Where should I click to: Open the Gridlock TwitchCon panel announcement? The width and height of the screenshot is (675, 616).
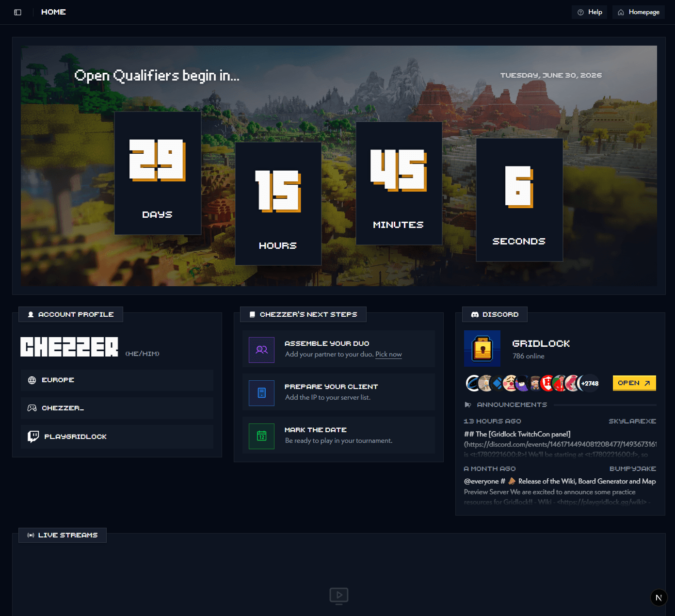pyautogui.click(x=560, y=444)
